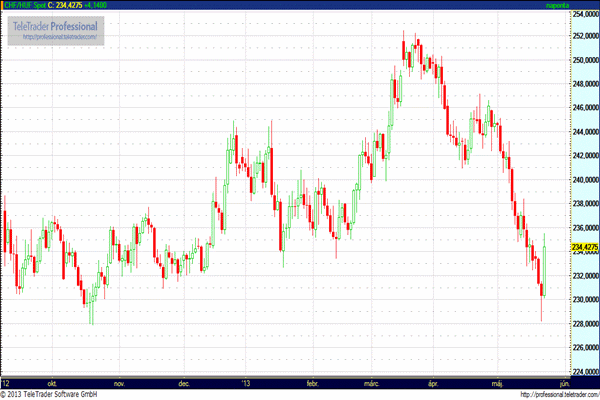Select the highlighted 234,4275 current price marker
600x400 pixels.
click(x=583, y=247)
